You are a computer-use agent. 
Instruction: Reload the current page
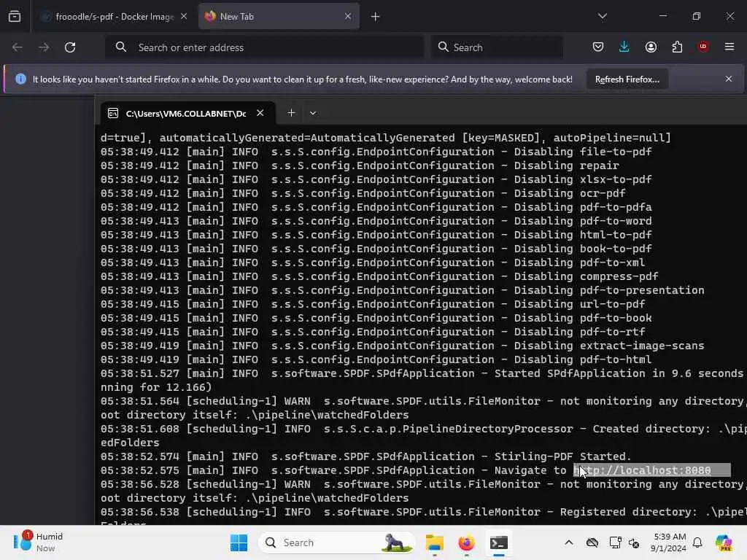70,47
